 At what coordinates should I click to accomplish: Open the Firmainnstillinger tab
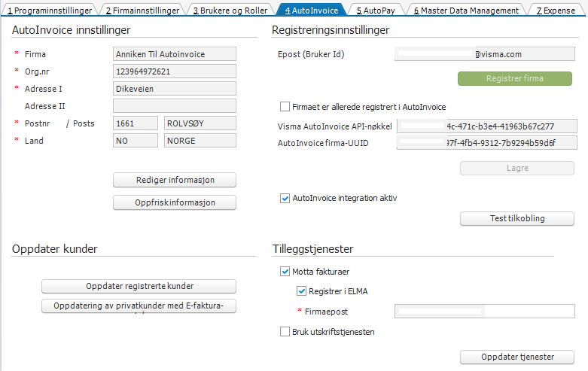tap(142, 11)
